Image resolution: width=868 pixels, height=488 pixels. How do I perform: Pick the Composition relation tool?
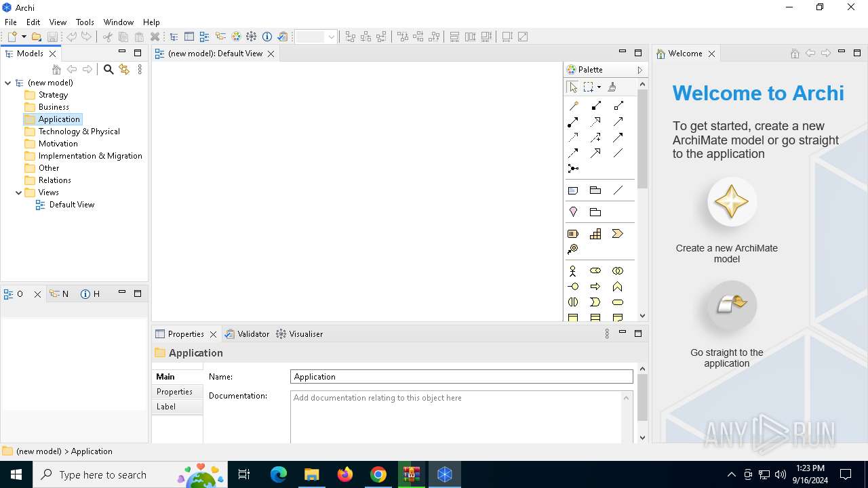pos(595,106)
